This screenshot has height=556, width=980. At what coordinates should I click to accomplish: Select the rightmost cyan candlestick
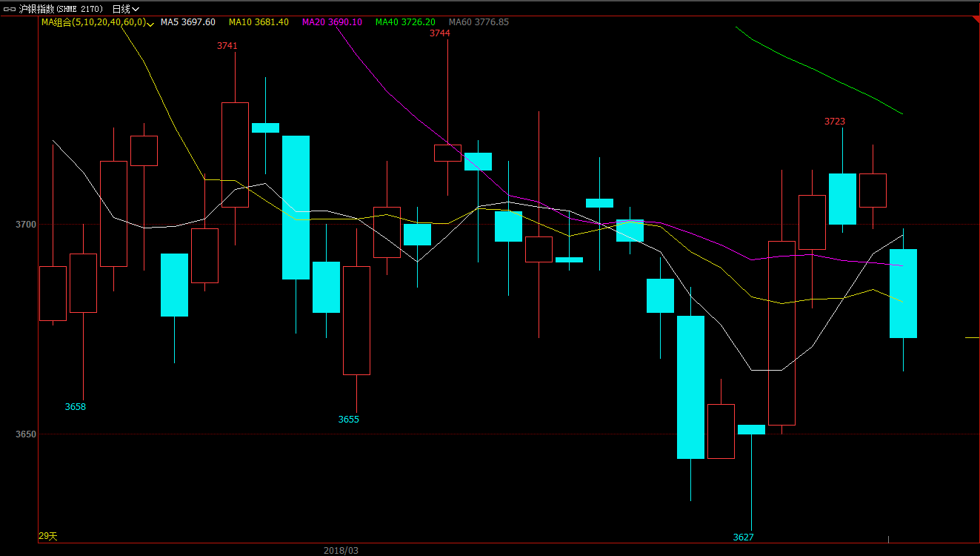click(x=903, y=294)
